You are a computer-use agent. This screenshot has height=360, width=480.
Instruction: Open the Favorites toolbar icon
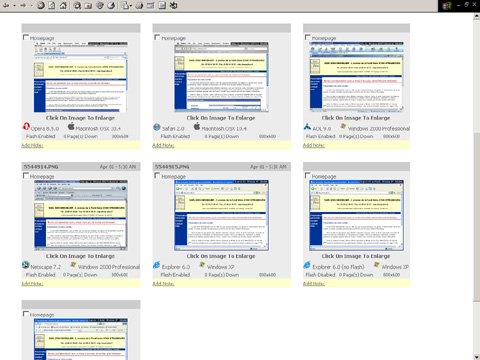(x=88, y=5)
